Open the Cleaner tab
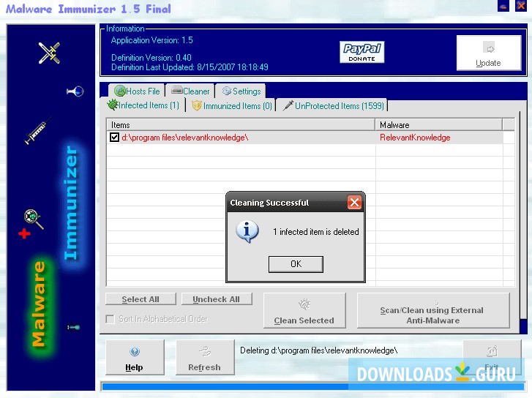This screenshot has height=398, width=532. (x=190, y=91)
